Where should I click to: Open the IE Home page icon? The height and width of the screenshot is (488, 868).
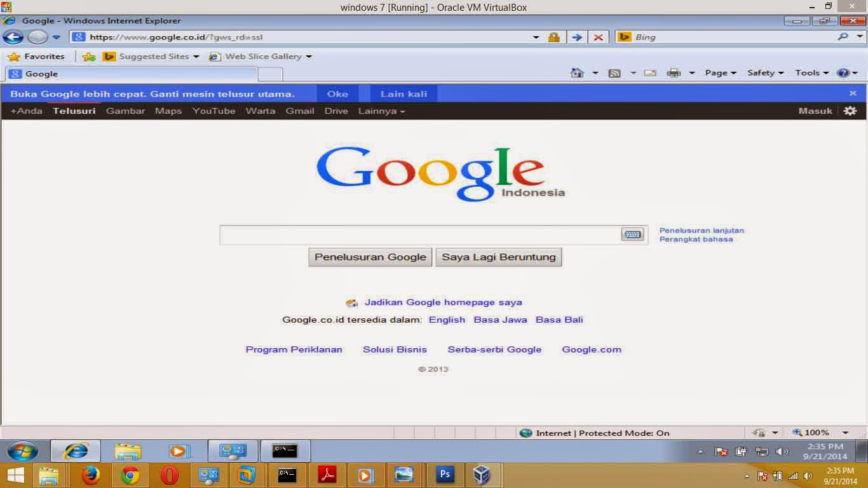click(x=577, y=73)
